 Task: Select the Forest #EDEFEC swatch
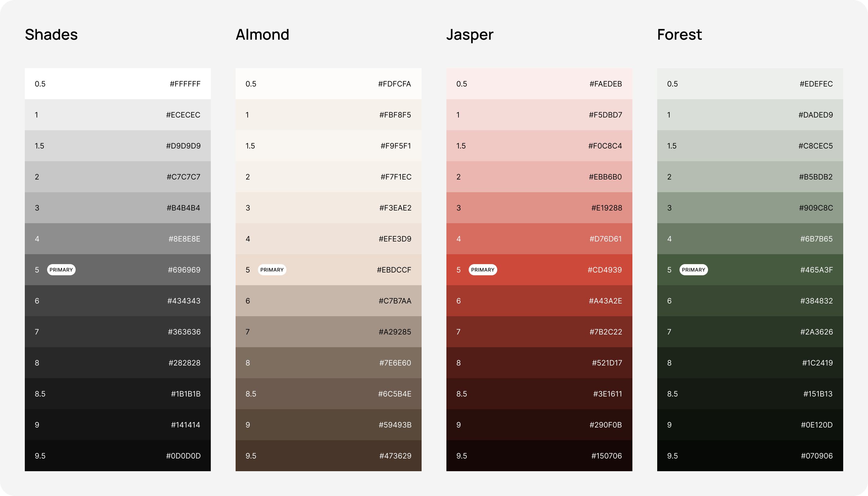tap(750, 84)
